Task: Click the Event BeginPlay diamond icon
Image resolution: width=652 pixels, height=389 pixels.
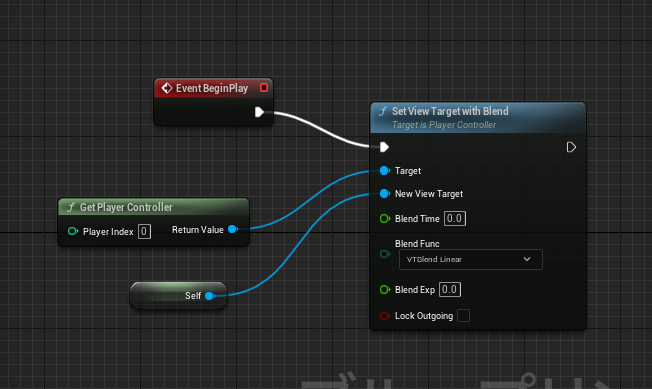Action: tap(167, 88)
